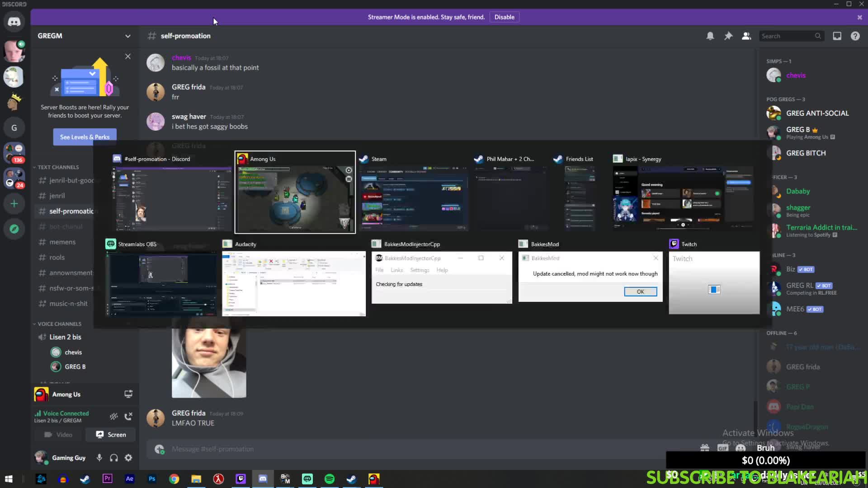This screenshot has width=868, height=488.
Task: Open Links menu in BakkesModInjectorCpp preview
Action: [x=396, y=270]
